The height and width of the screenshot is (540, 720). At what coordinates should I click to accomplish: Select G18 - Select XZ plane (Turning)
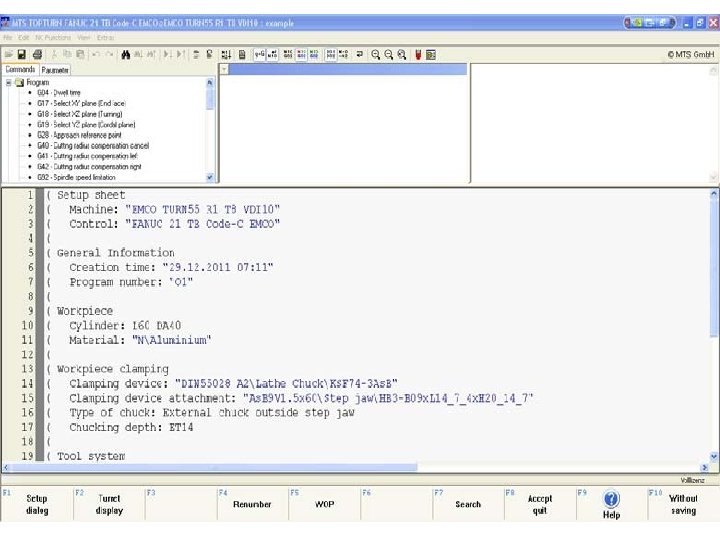[80, 114]
